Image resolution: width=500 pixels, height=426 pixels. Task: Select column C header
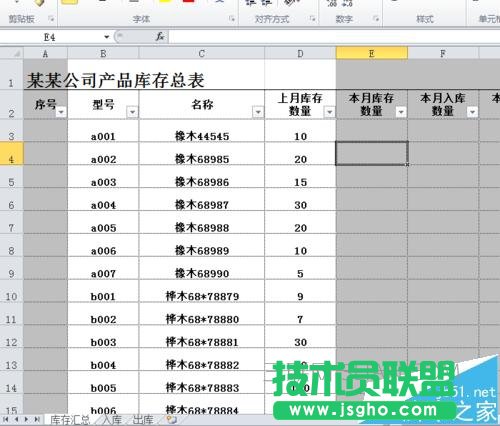click(x=202, y=53)
